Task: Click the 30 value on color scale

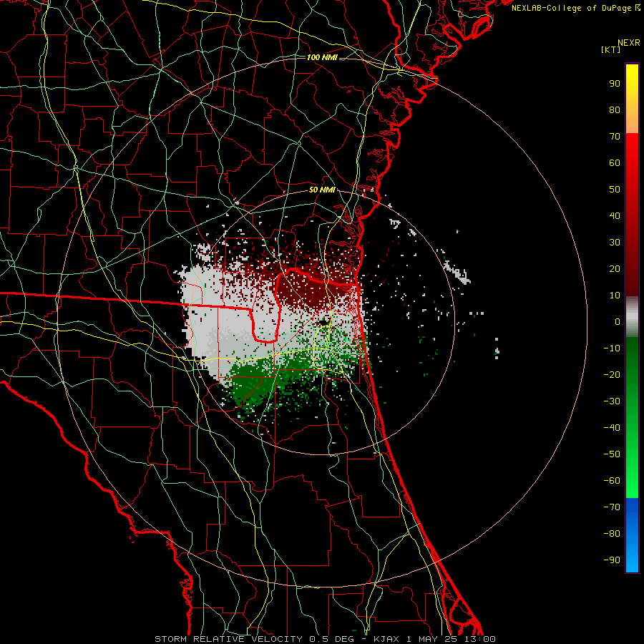Action: (x=615, y=243)
